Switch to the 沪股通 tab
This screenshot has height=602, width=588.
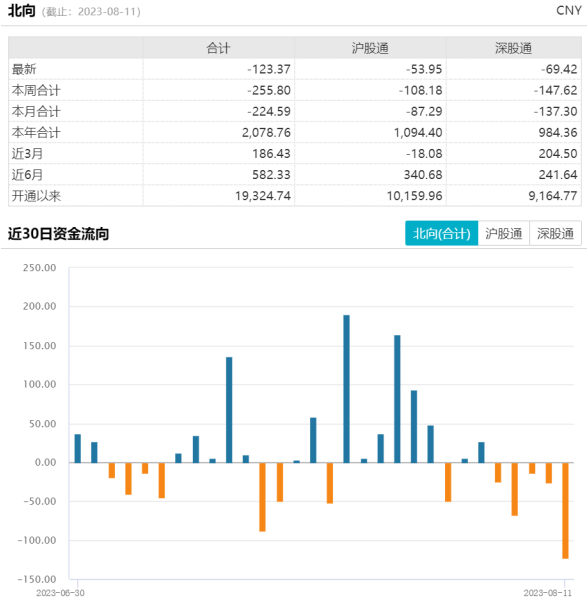click(504, 233)
